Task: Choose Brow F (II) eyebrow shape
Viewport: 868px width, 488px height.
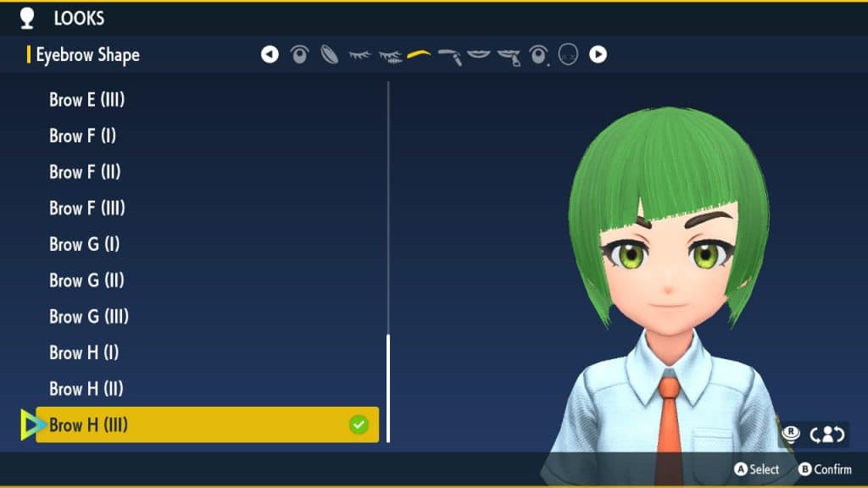Action: tap(85, 172)
